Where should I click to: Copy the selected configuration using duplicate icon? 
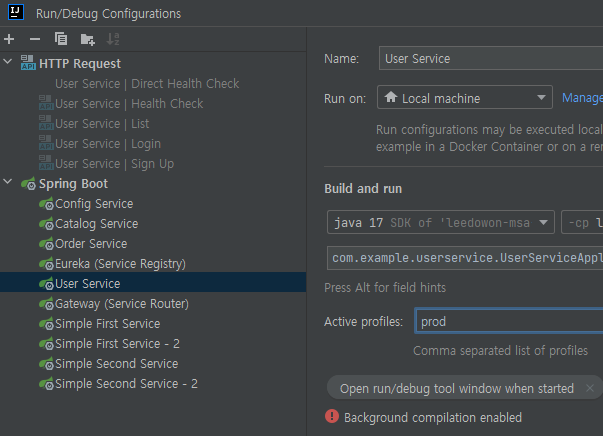[x=61, y=39]
